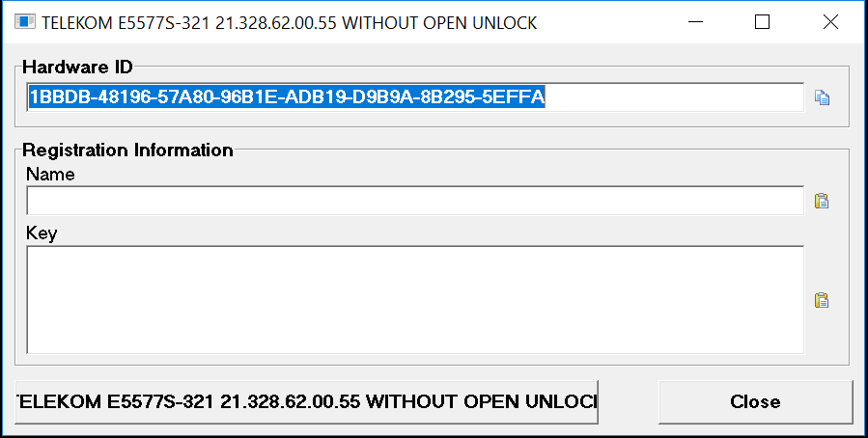The image size is (868, 438).
Task: Focus the large Key text area
Action: pyautogui.click(x=415, y=300)
